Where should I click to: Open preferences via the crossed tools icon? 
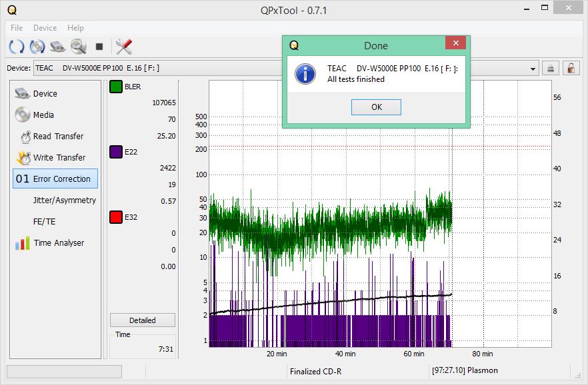pos(124,47)
